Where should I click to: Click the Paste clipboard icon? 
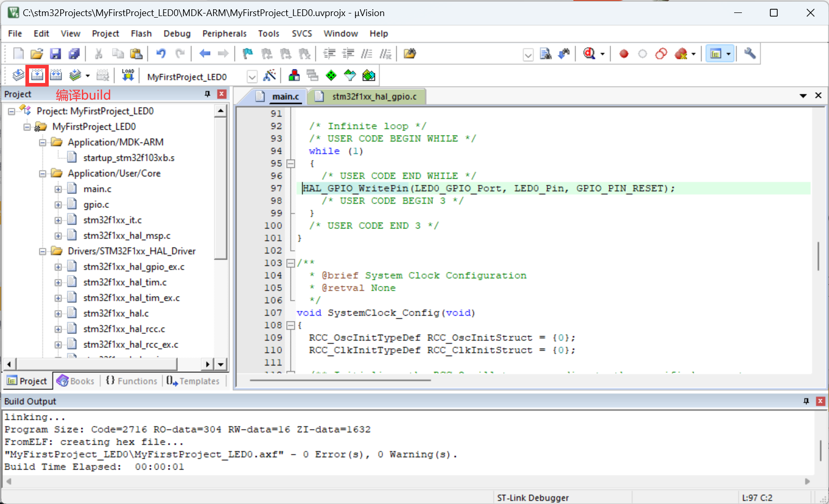pyautogui.click(x=136, y=53)
